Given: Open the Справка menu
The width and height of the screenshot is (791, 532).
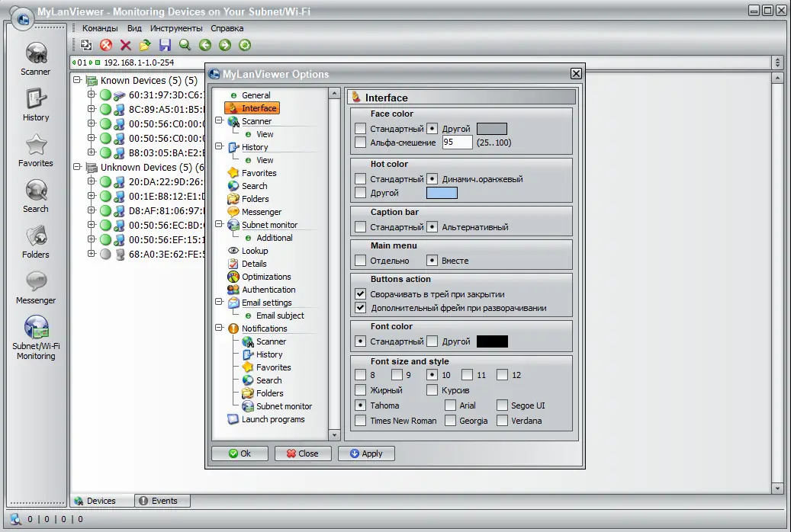Looking at the screenshot, I should click(x=227, y=28).
